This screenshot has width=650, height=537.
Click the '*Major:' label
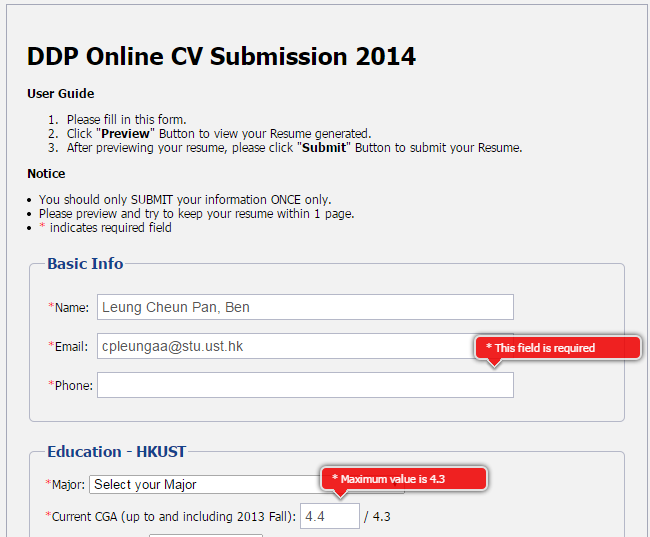point(65,484)
